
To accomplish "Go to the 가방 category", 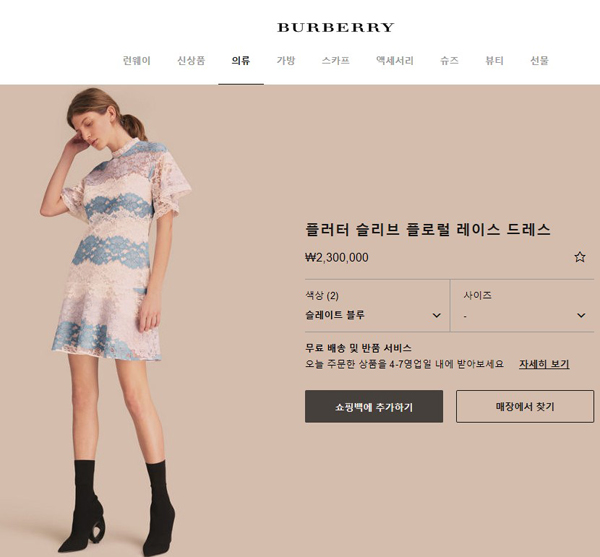I will (x=286, y=60).
